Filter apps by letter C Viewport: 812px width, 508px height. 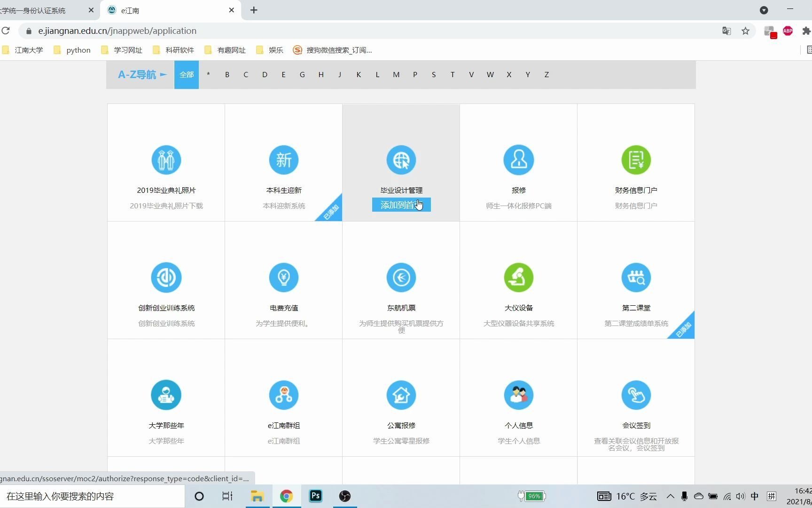246,75
